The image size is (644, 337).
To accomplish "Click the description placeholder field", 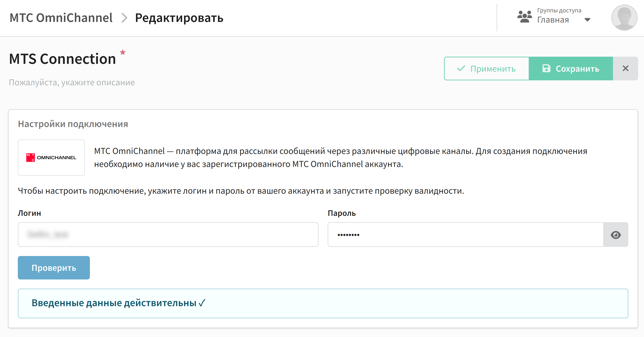I will 72,83.
